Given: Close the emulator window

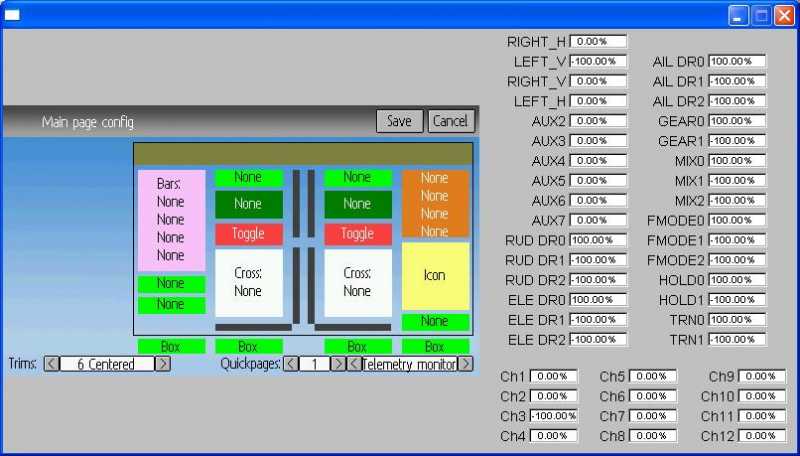Looking at the screenshot, I should click(x=785, y=15).
